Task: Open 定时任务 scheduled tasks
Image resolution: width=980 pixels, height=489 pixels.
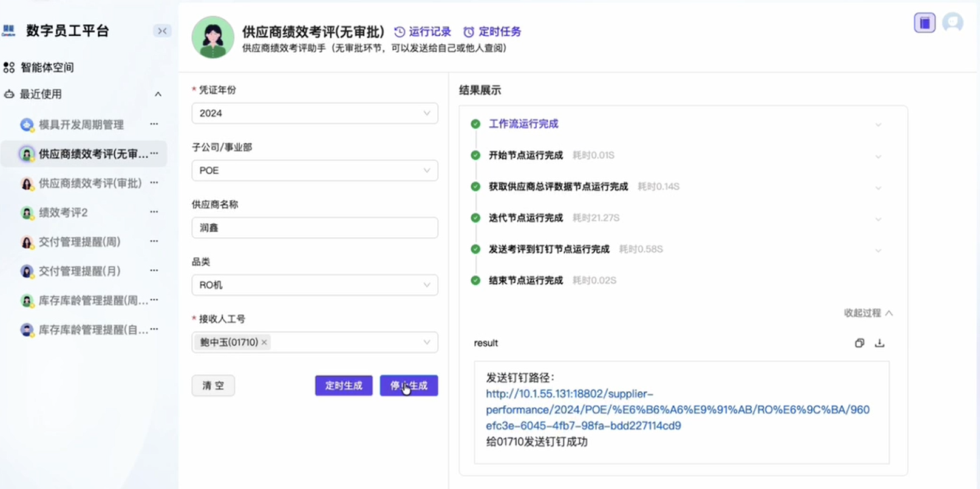Action: click(x=492, y=32)
